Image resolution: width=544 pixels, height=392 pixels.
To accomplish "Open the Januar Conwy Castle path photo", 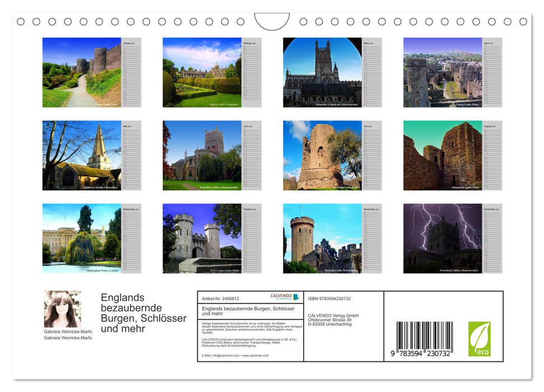I will point(82,72).
